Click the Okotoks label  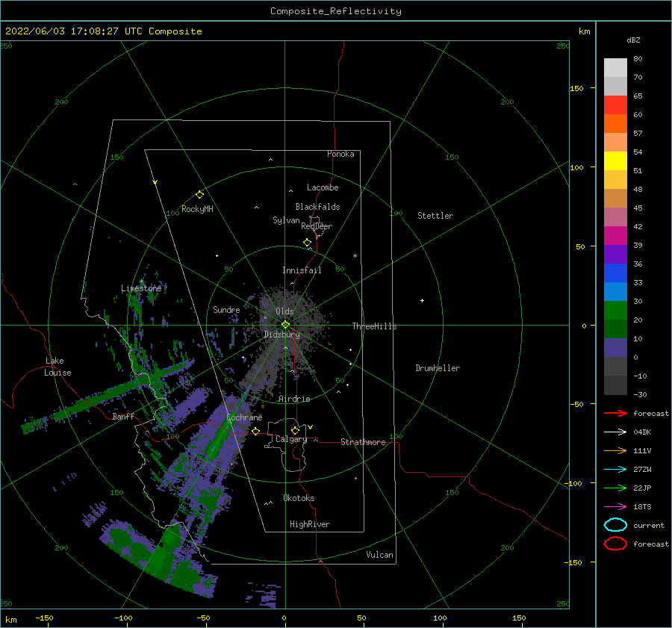(299, 498)
